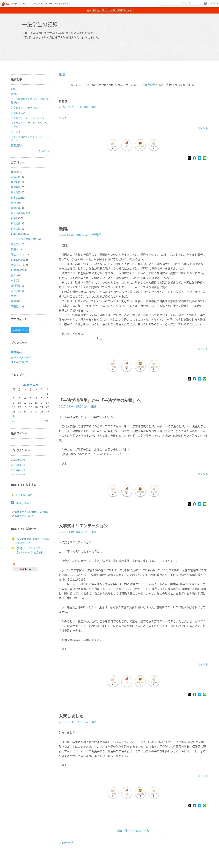Image resolution: width=219 pixels, height=868 pixels.
Task: Share the goo post to Hatena Bookmark
Action: pos(200,158)
